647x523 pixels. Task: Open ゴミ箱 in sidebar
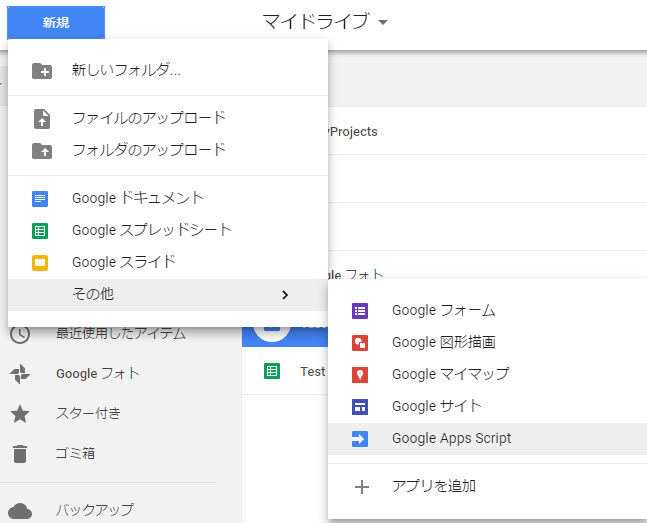76,453
